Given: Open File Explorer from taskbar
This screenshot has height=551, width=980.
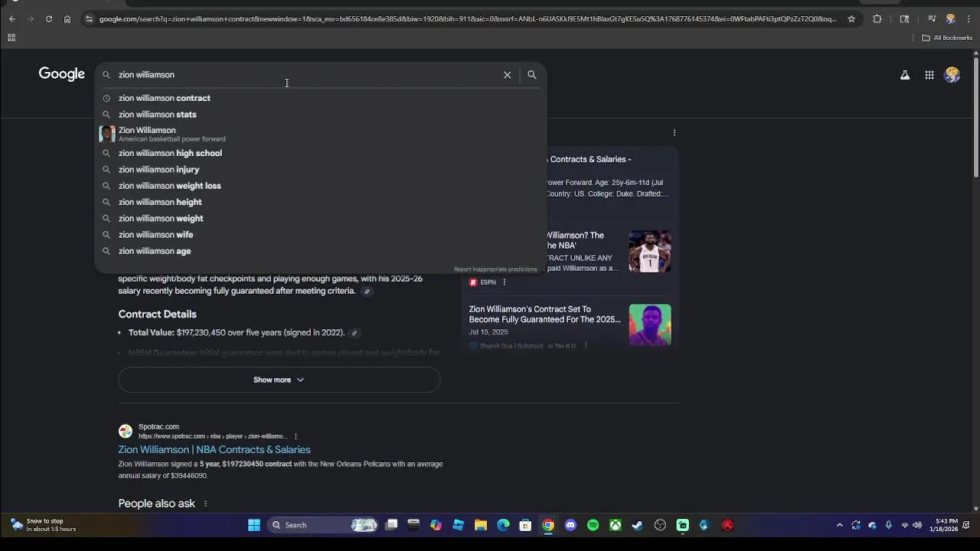Looking at the screenshot, I should [481, 525].
